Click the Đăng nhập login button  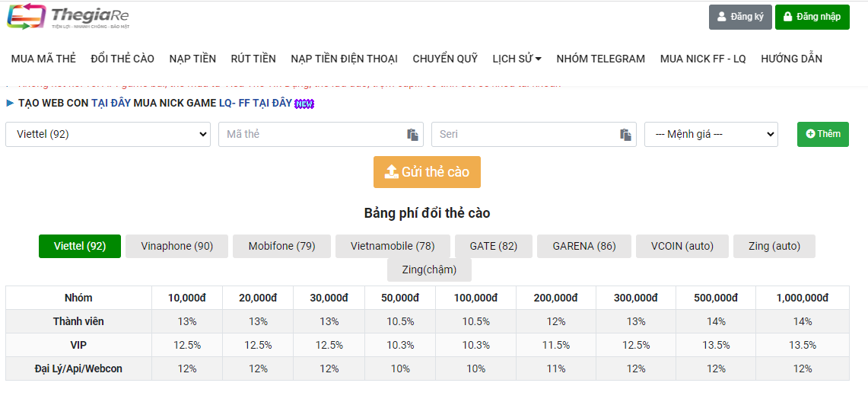[812, 17]
